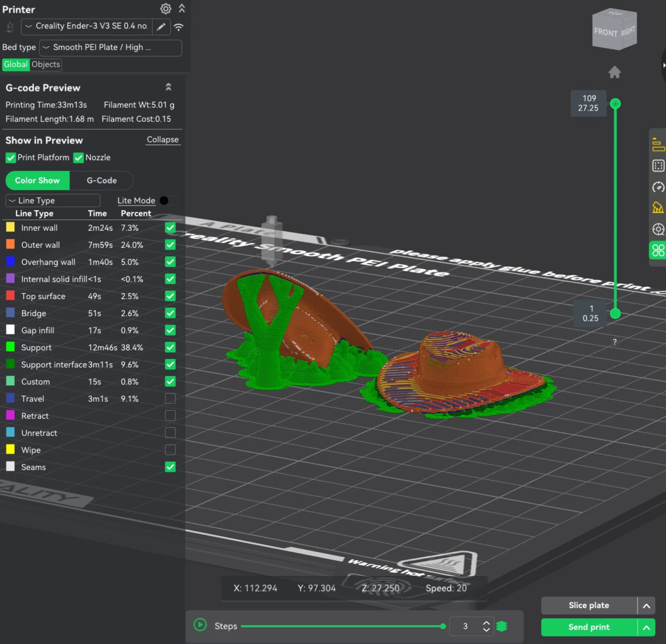Uncheck the Gap infill checkbox
666x644 pixels.
(x=170, y=330)
